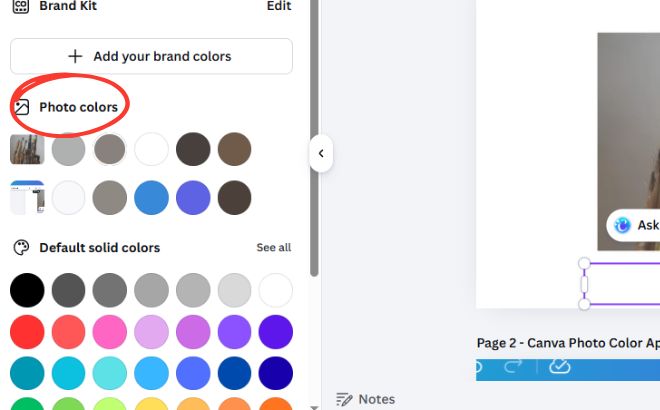Pick taupe gray swatch in brushes photo row
The height and width of the screenshot is (410, 660).
tap(109, 149)
